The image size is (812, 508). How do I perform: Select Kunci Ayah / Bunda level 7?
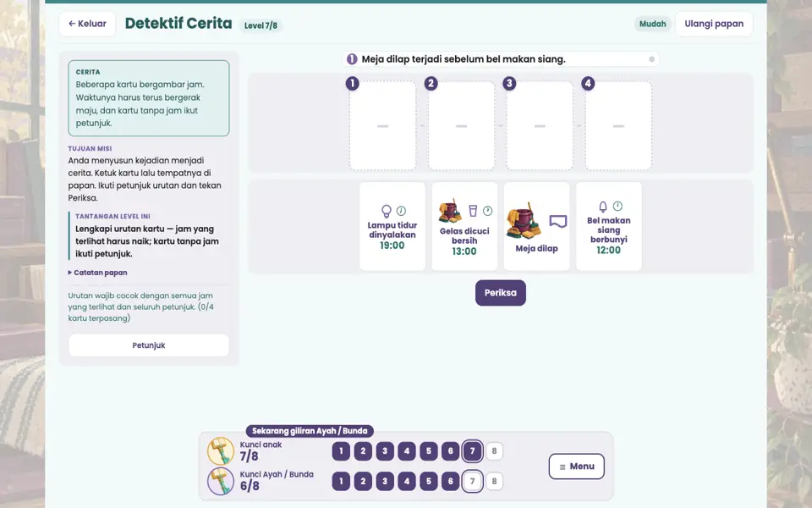pyautogui.click(x=472, y=481)
